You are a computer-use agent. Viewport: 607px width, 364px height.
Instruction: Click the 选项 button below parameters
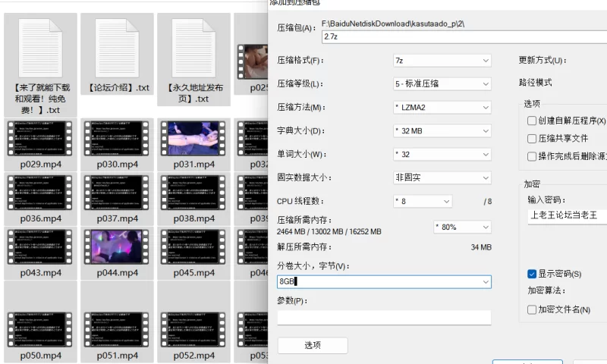pyautogui.click(x=313, y=346)
